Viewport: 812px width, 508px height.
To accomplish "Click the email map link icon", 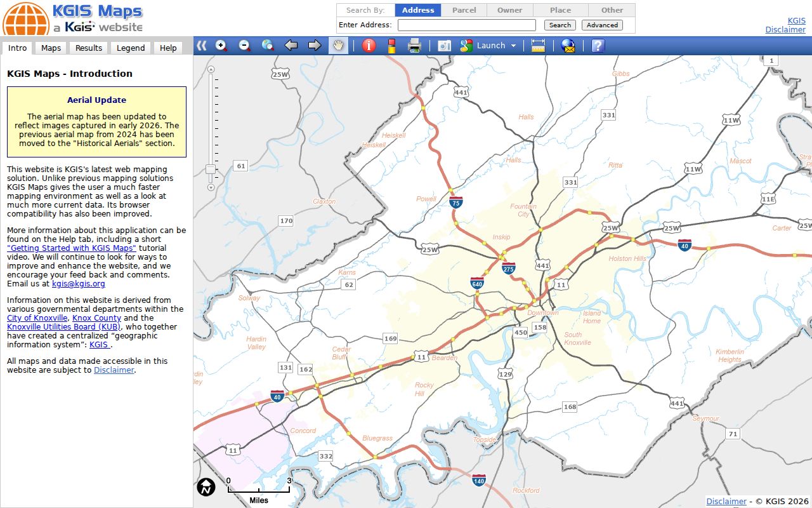I will 568,46.
